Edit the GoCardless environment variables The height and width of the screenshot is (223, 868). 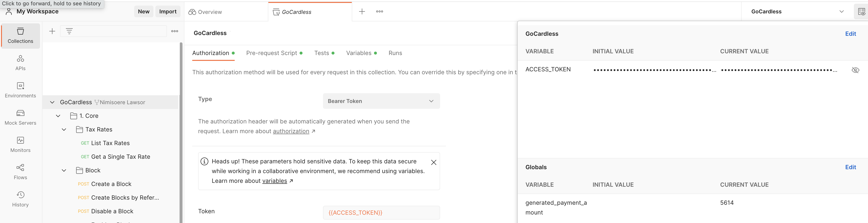[850, 34]
